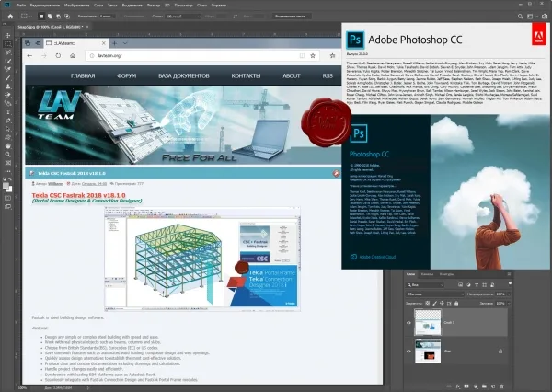The width and height of the screenshot is (552, 392).
Task: Create a new layer
Action: [493, 386]
